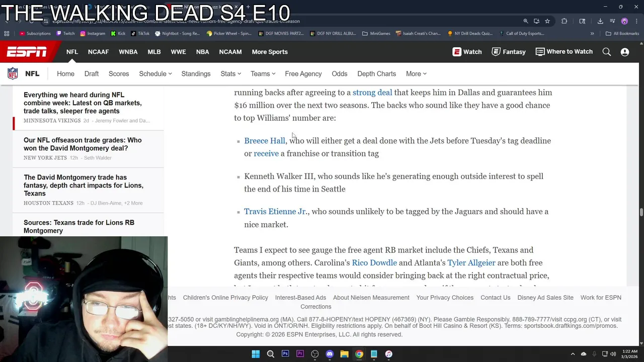The height and width of the screenshot is (362, 644).
Task: Follow the 'receive' link in Breece Hall bullet
Action: pyautogui.click(x=266, y=153)
